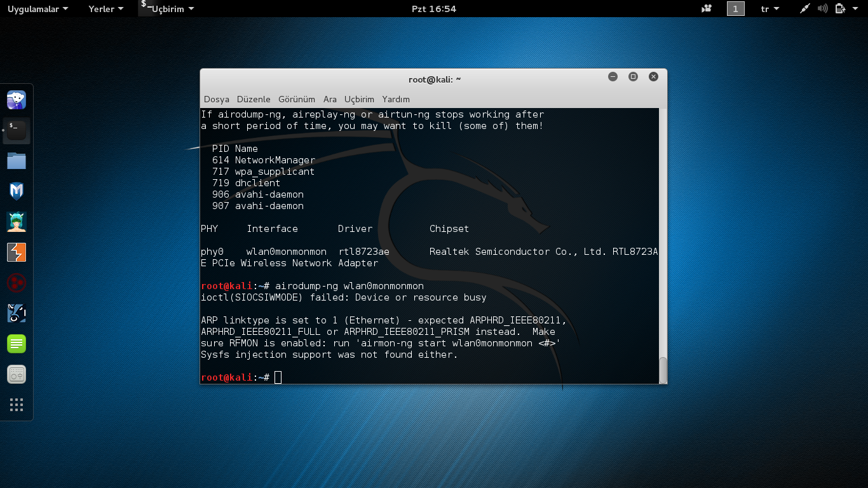Click the root@kali: ~ window title bar
The width and height of the screenshot is (868, 488).
(x=434, y=79)
